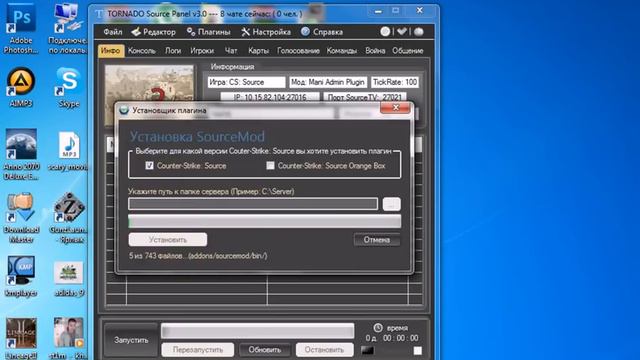Launch AIMP3 from the desktop

click(20, 87)
